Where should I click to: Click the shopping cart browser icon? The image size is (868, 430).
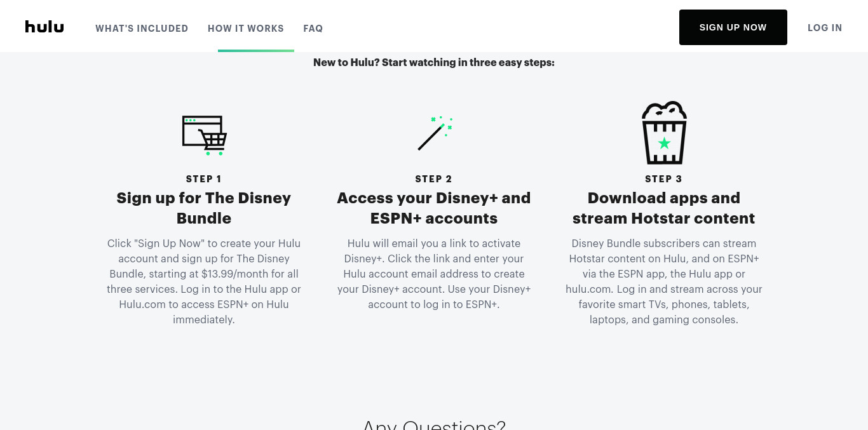point(204,135)
